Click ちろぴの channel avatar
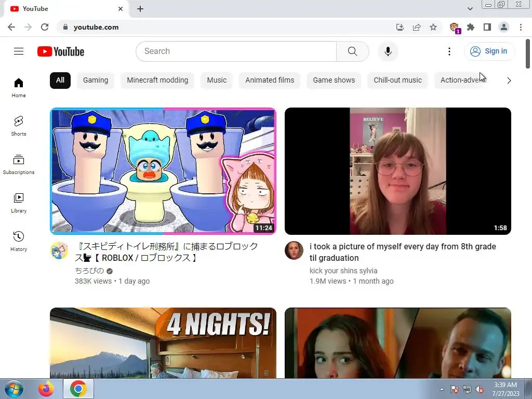The height and width of the screenshot is (399, 532). tap(59, 250)
